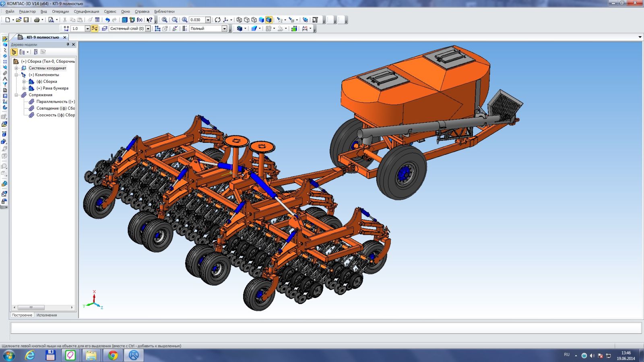Click the model tree horizontal scrollbar

pos(31,307)
